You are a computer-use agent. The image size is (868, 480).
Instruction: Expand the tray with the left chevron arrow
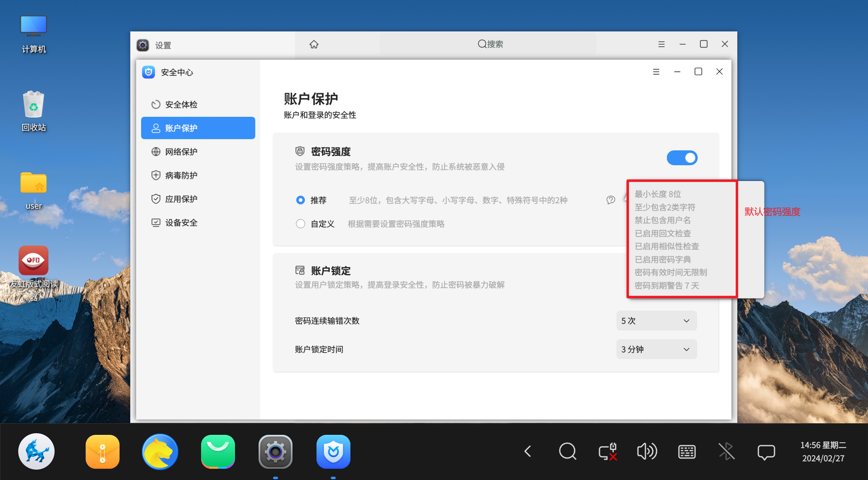point(528,451)
